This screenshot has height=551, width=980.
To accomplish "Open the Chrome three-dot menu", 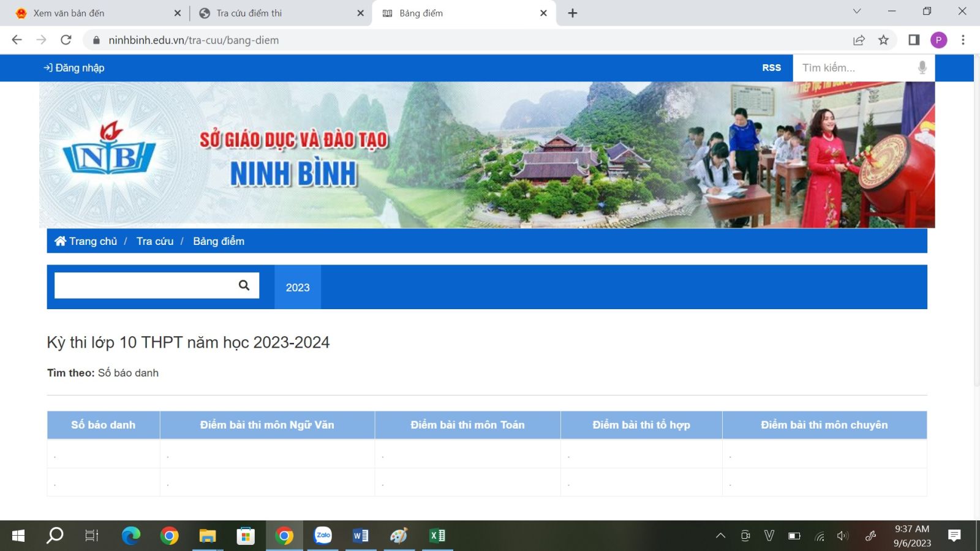I will click(963, 40).
